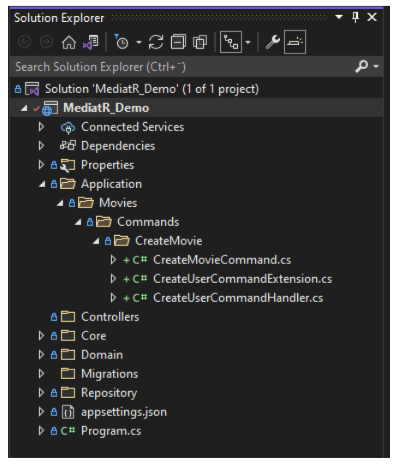Select CreateUserCommandExtension.cs file
Screen dimensions: 400x466
tap(242, 279)
